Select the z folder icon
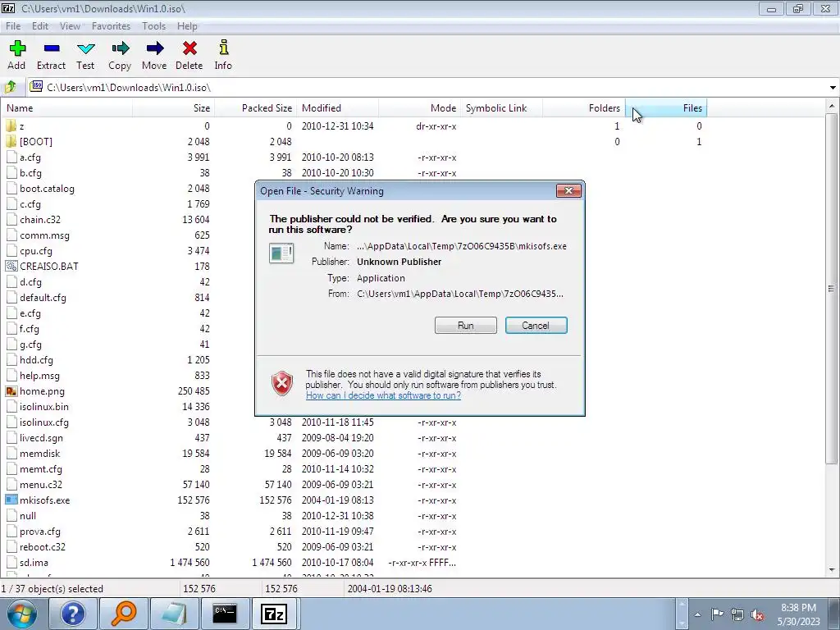The image size is (840, 630). click(x=11, y=126)
